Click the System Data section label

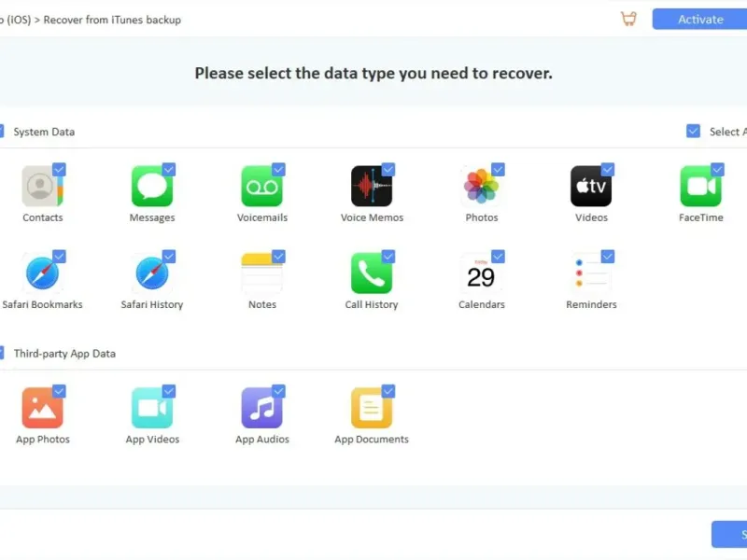click(x=44, y=132)
